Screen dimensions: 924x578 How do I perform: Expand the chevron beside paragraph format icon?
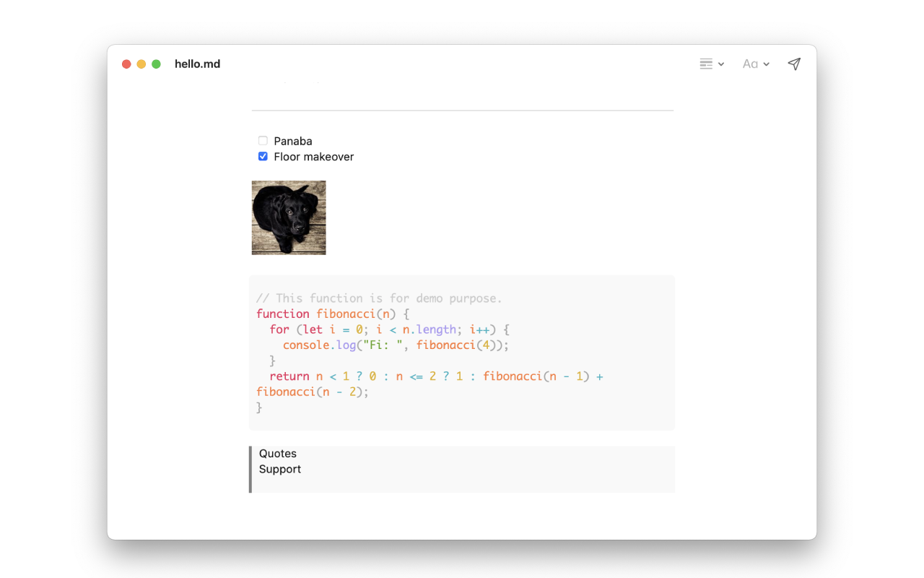coord(721,64)
